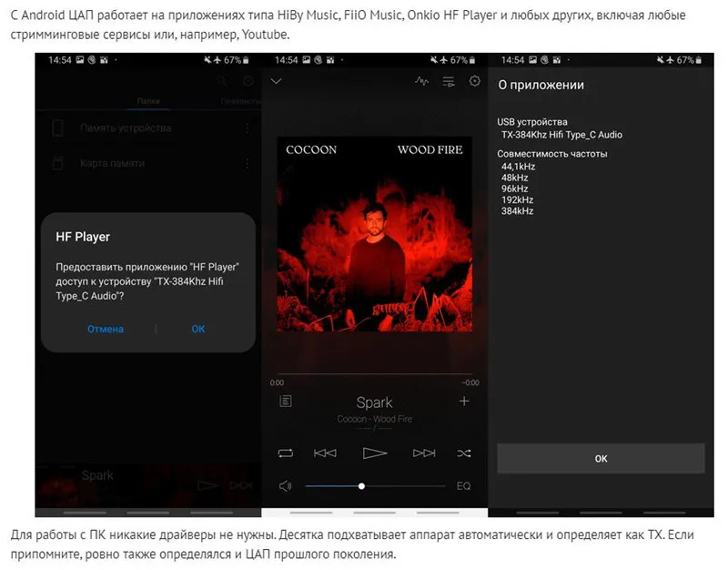The image size is (728, 570).
Task: Open the EQ equalizer
Action: tap(463, 486)
